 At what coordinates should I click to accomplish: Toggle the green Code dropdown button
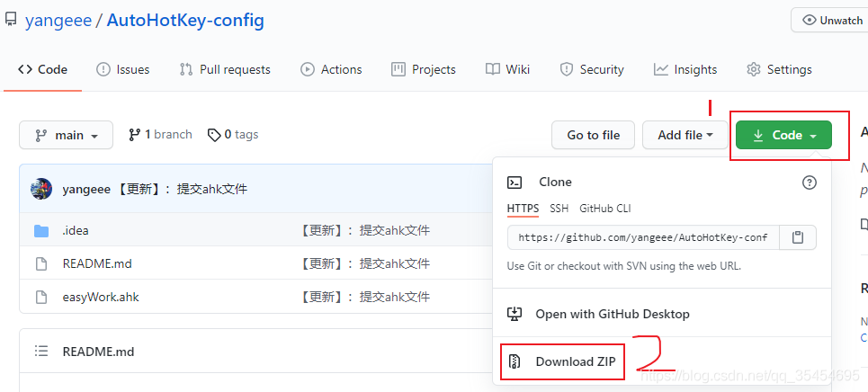coord(783,135)
